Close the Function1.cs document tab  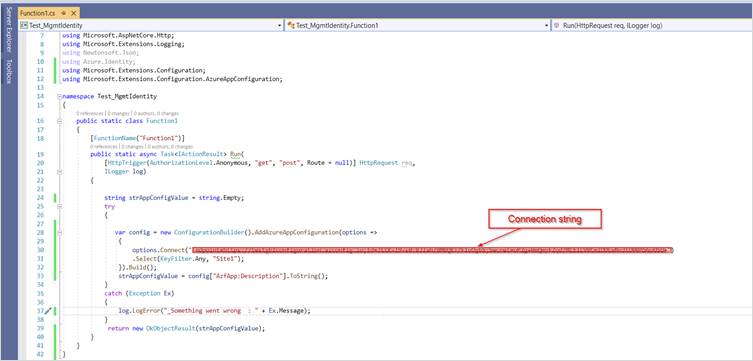coord(73,13)
